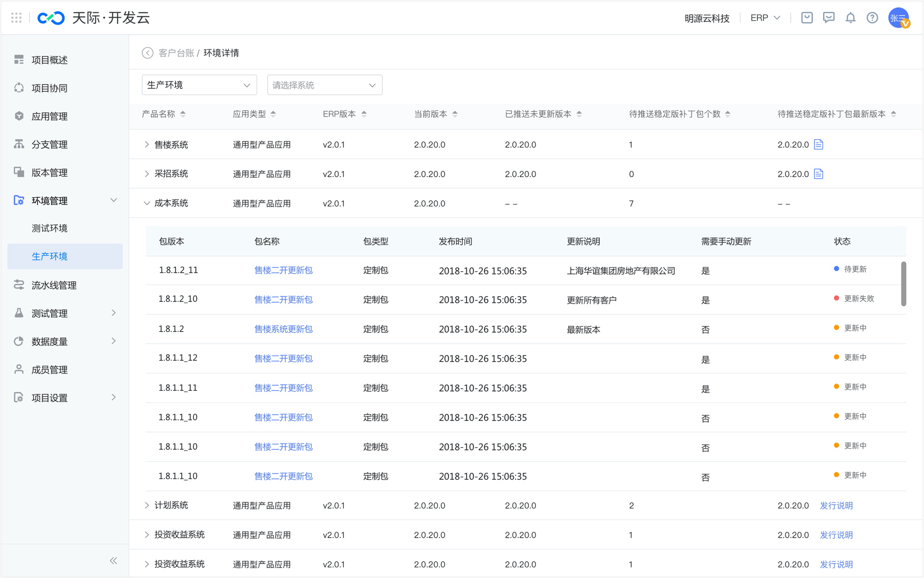The height and width of the screenshot is (578, 924).
Task: Open the 售楼二开更新包 1.8.1.2_11 link
Action: 283,270
